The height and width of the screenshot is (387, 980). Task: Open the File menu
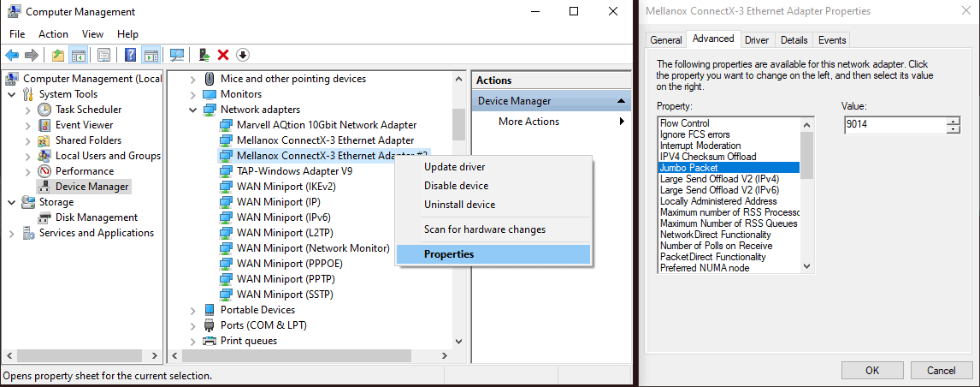click(17, 33)
